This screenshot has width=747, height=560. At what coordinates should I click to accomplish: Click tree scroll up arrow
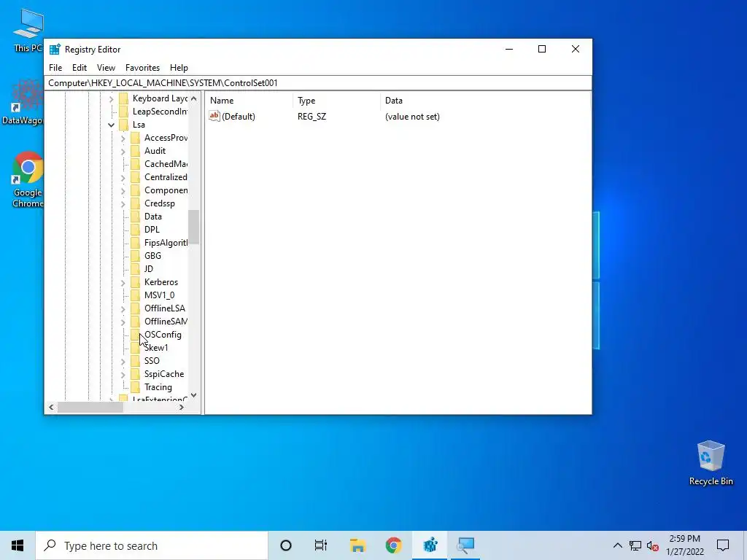click(x=193, y=98)
